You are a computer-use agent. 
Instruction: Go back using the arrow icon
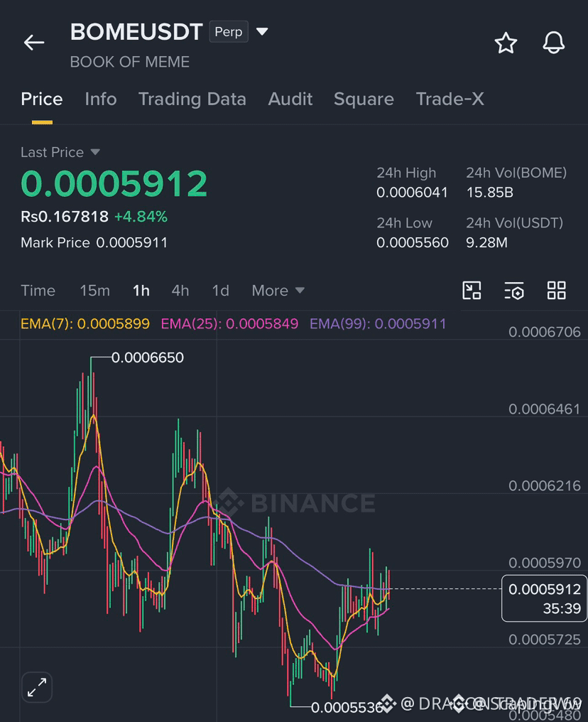click(34, 43)
